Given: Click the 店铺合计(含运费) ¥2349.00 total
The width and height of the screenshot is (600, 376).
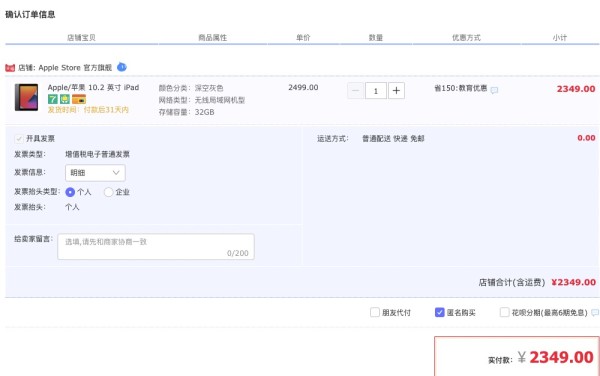Looking at the screenshot, I should pos(537,282).
